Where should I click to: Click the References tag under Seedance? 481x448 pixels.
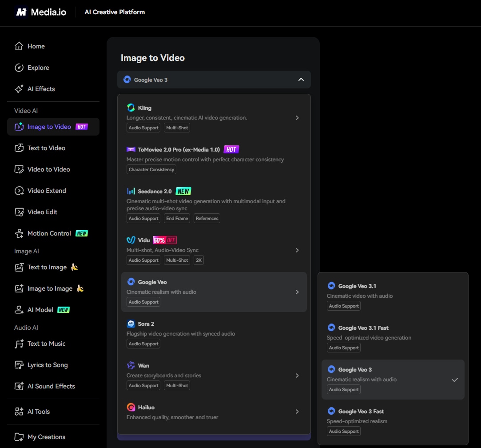(207, 218)
